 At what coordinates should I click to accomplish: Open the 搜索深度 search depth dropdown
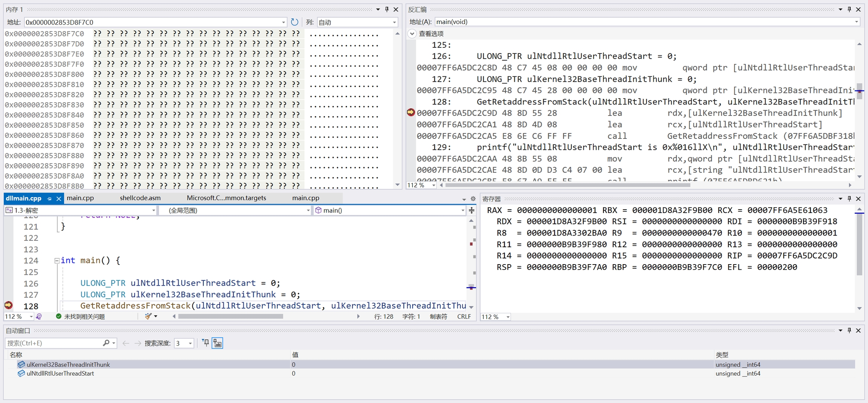coord(190,343)
